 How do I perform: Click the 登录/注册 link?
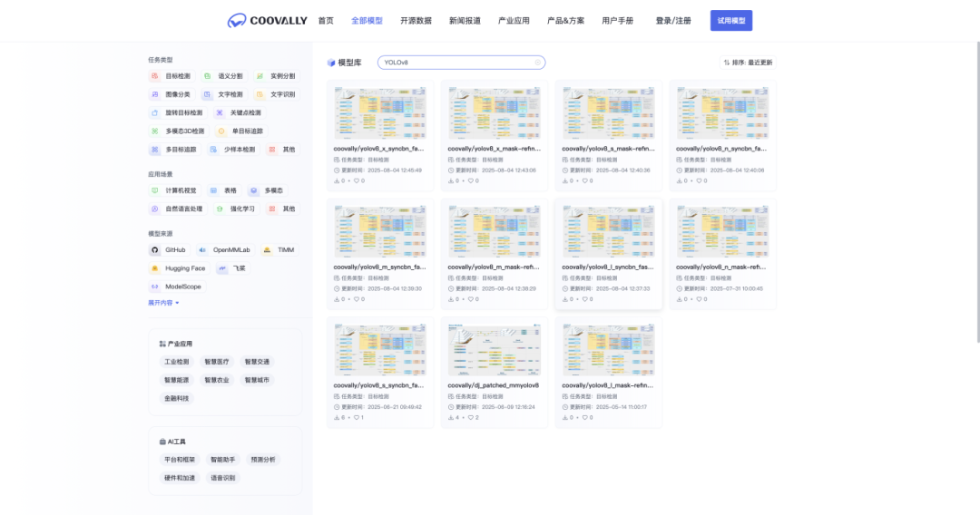pyautogui.click(x=673, y=21)
